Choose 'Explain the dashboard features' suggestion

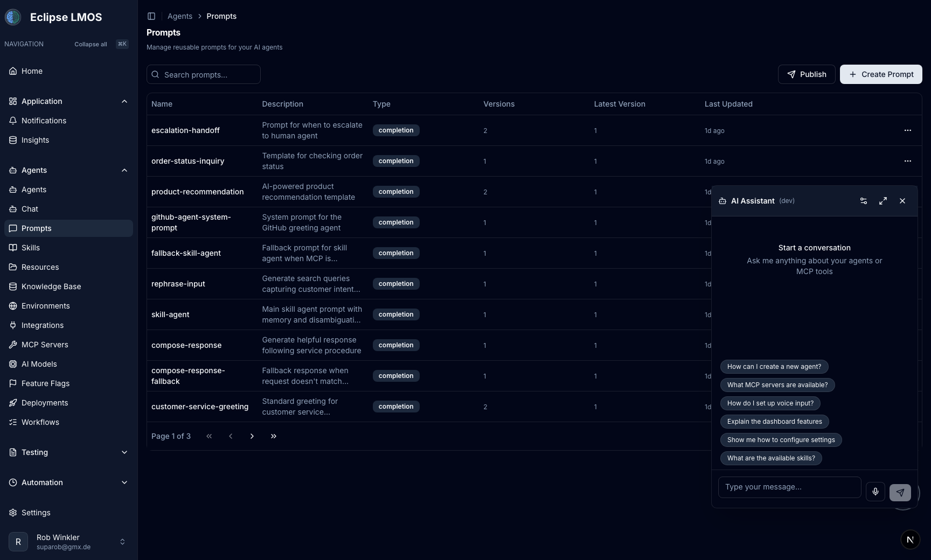click(775, 422)
